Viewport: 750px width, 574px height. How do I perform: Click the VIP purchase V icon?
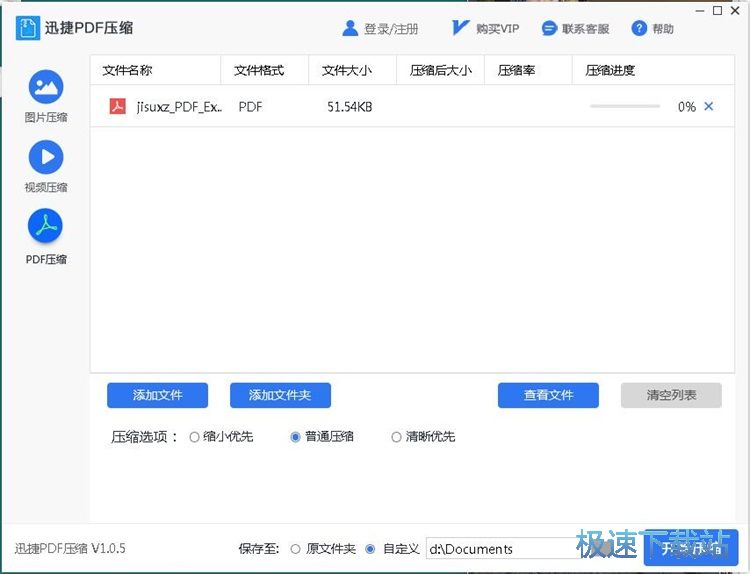[460, 28]
